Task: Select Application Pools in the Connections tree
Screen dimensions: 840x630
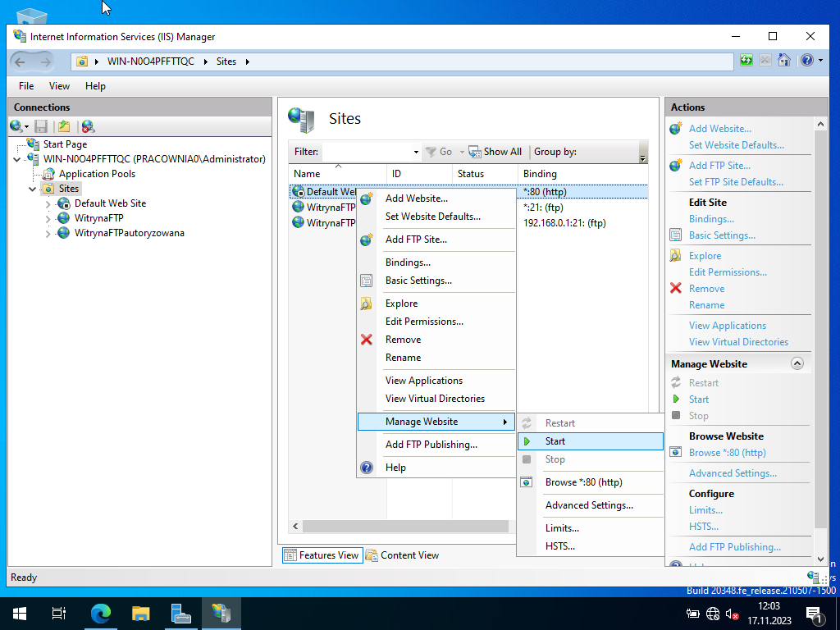Action: point(97,174)
